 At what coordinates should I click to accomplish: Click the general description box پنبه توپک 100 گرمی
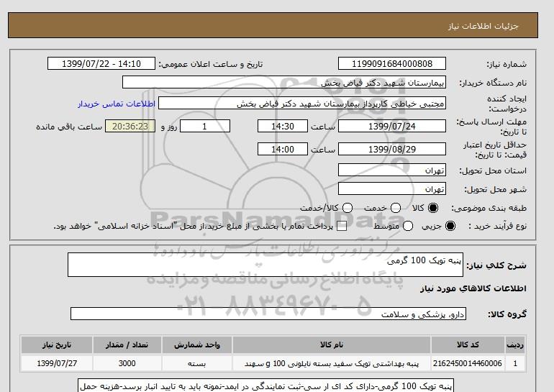265,265
